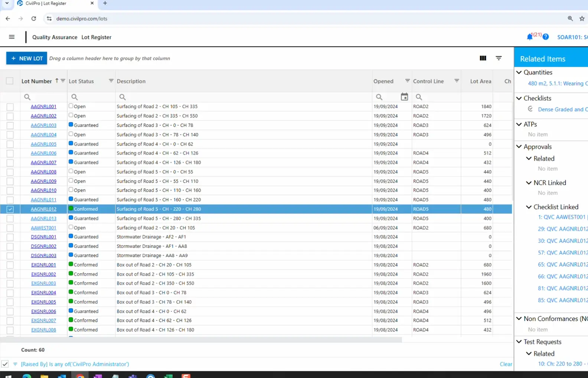Open the help question mark icon
588x378 pixels.
coord(545,37)
